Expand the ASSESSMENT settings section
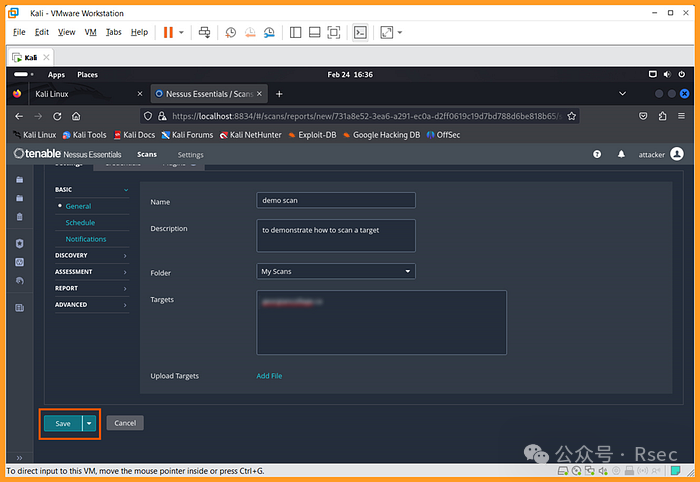 (x=91, y=271)
